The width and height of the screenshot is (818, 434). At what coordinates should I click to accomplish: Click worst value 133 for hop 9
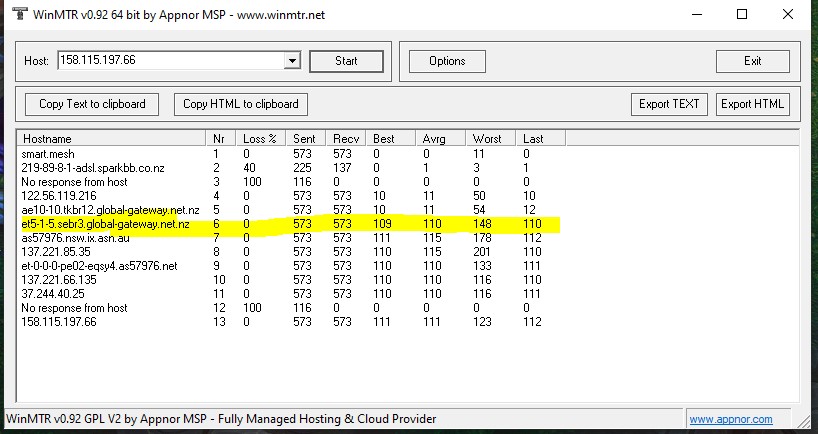(x=482, y=266)
